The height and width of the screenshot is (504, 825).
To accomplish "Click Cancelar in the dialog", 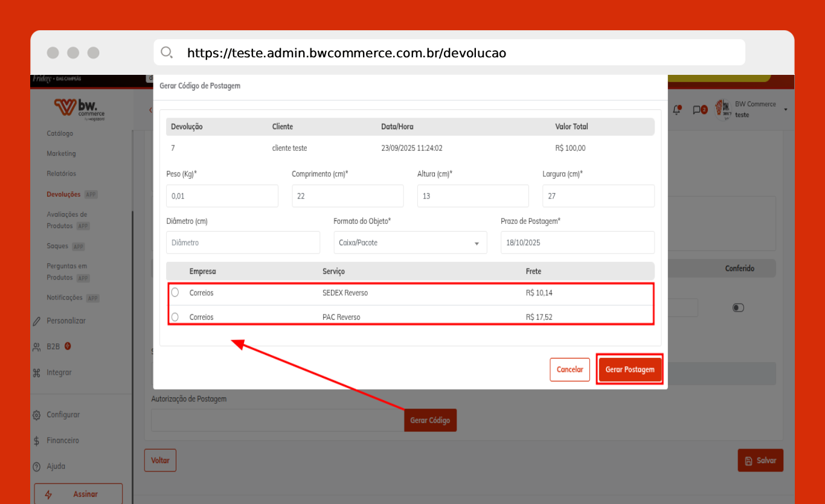I will coord(570,369).
